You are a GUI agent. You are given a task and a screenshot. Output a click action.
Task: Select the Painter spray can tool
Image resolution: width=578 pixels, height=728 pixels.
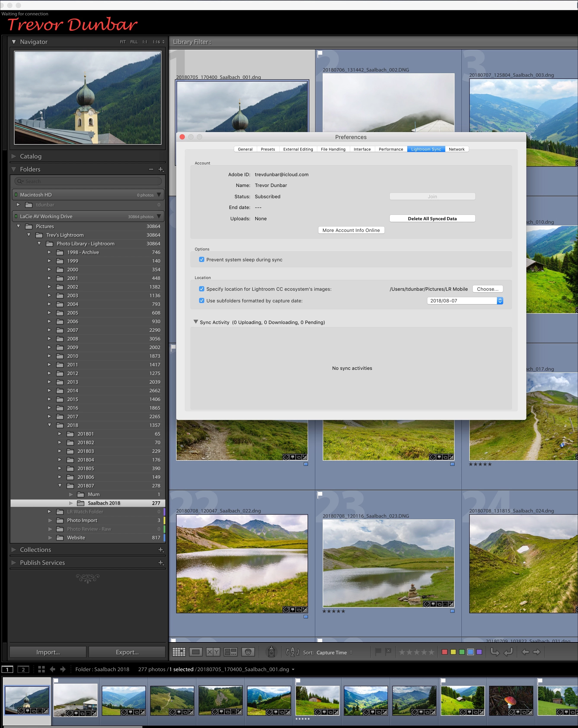271,652
